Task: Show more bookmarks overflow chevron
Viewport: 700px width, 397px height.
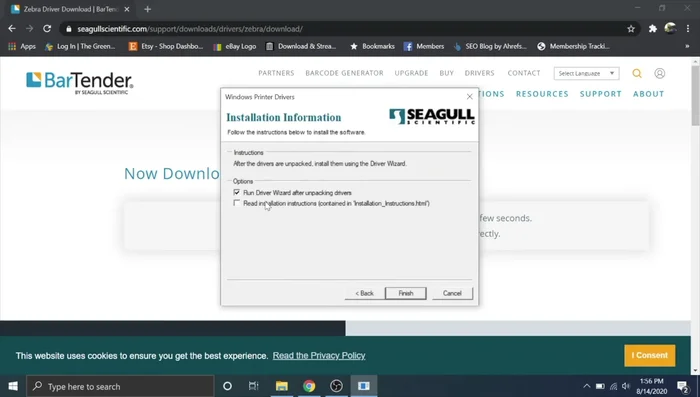Action: click(687, 46)
